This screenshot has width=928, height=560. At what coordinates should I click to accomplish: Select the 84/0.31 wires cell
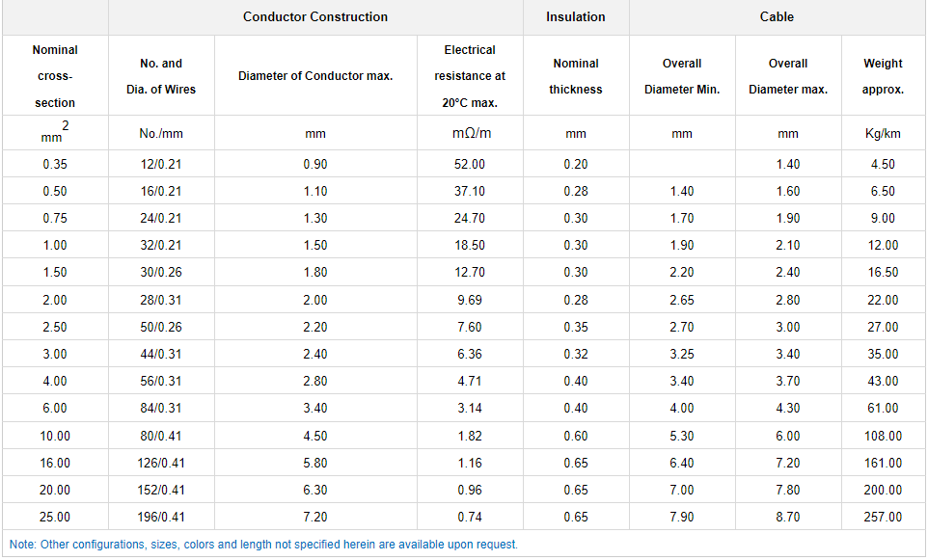point(161,409)
